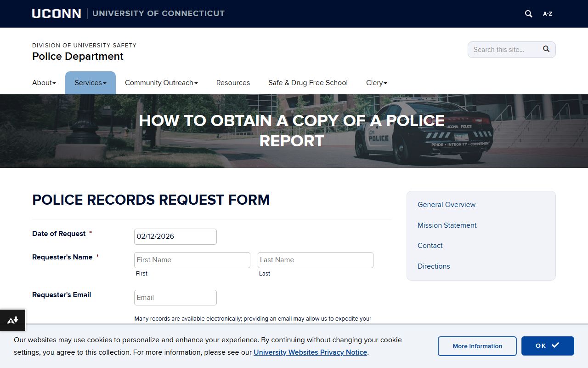Expand the Community Outreach dropdown
Viewport: 588px width, 368px height.
point(161,83)
